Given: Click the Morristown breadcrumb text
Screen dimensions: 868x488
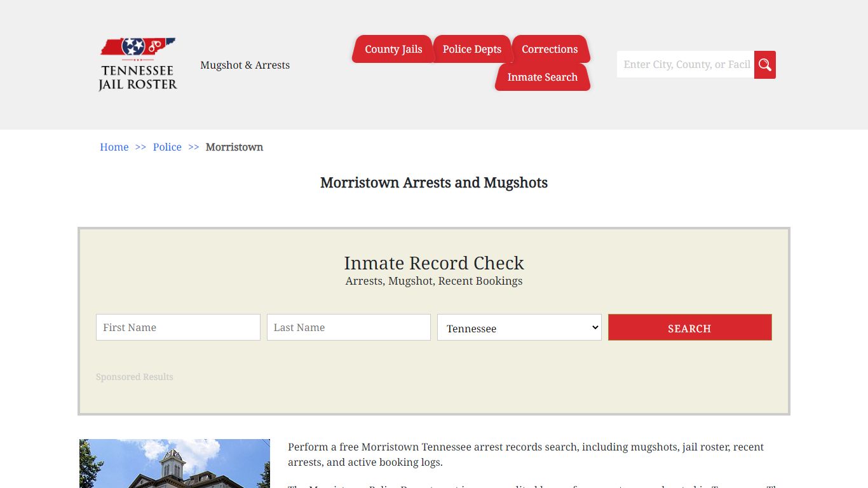Looking at the screenshot, I should (234, 147).
